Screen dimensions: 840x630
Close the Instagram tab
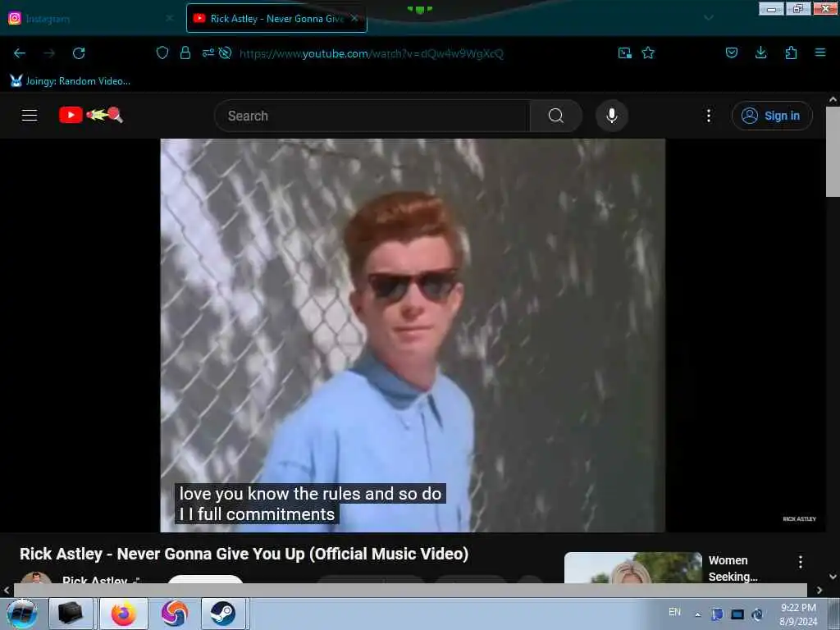pos(169,18)
